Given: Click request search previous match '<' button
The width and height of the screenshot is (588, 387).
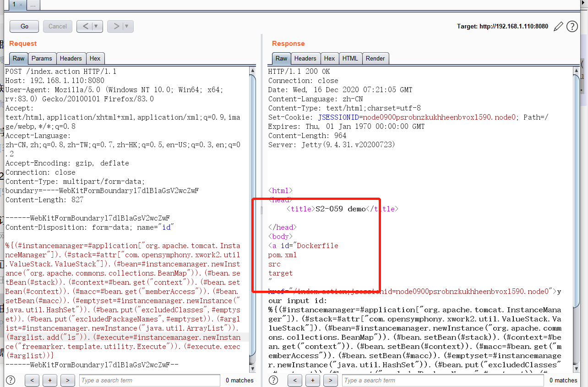Looking at the screenshot, I should [32, 380].
